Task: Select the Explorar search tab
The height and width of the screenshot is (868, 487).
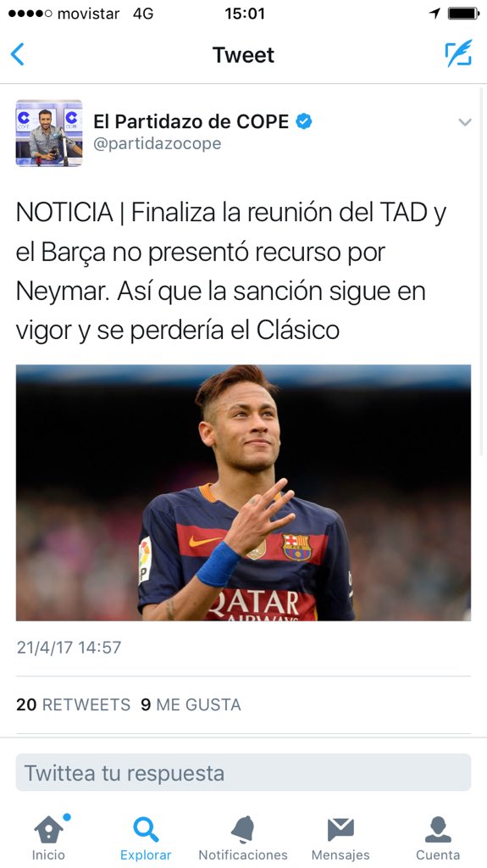Action: [x=146, y=837]
